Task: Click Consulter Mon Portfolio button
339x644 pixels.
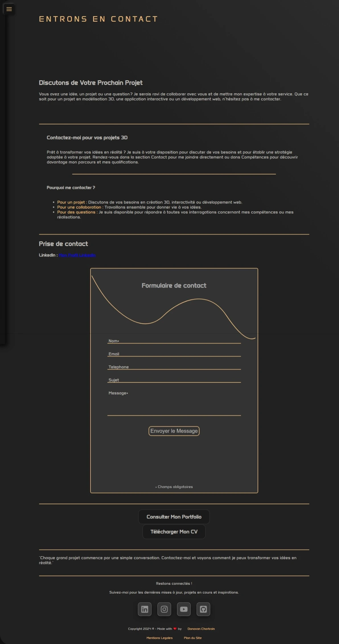Action: (x=174, y=517)
